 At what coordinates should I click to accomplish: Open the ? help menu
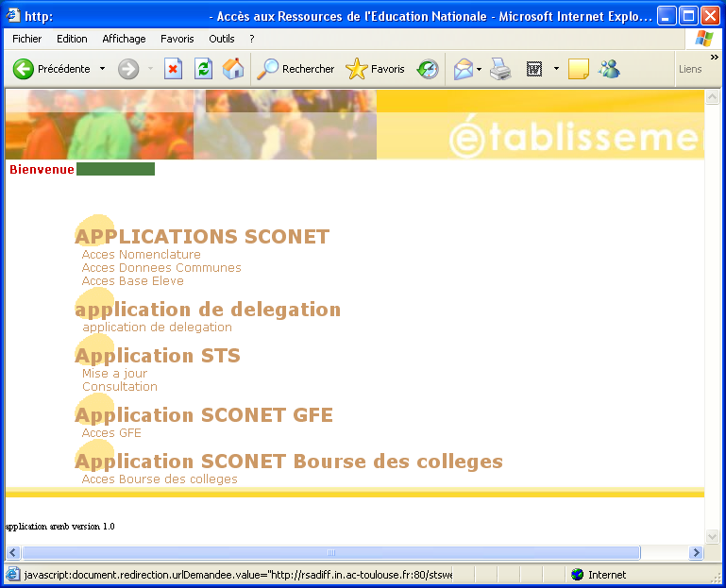(252, 39)
